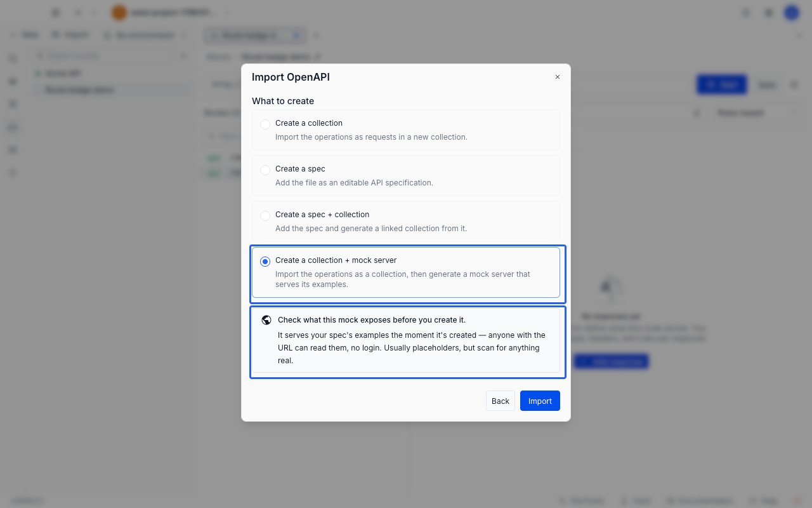Click 'Add the spec and generate a linked collection' text
812x508 pixels.
point(371,228)
